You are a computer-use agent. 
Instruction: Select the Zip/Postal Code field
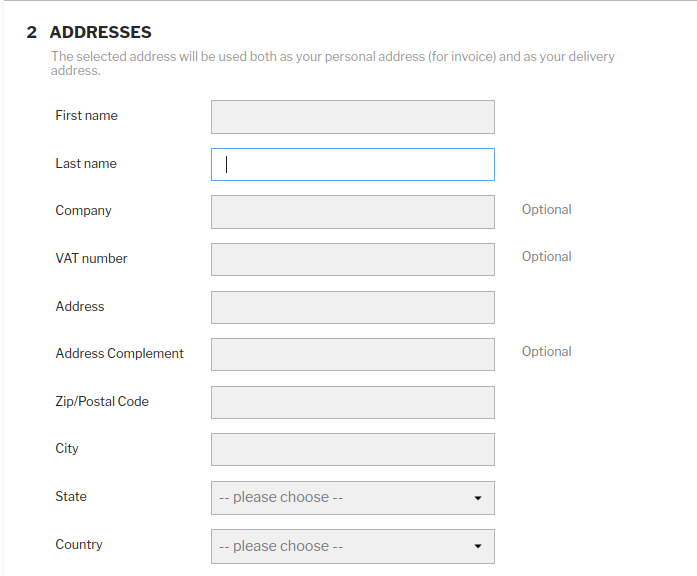[352, 402]
